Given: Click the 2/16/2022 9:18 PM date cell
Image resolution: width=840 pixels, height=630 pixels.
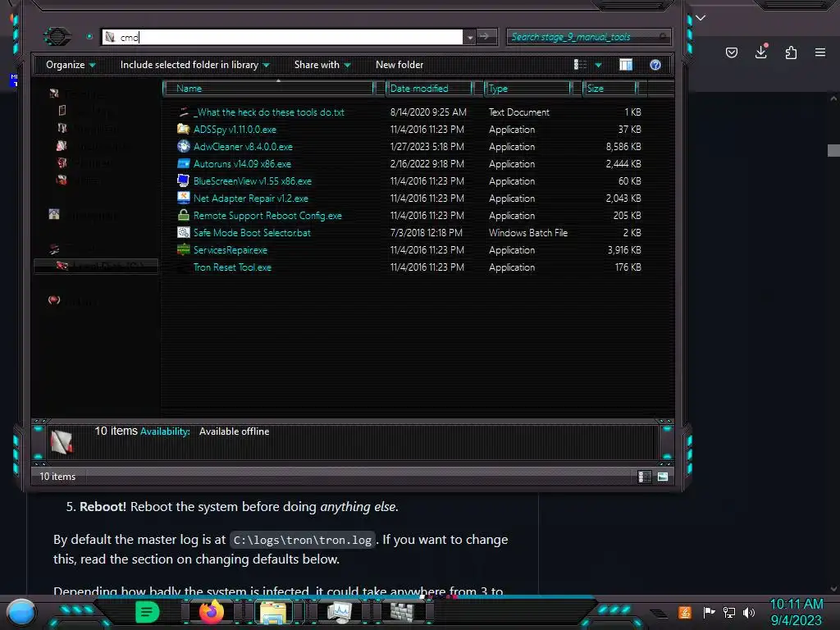Looking at the screenshot, I should (427, 163).
